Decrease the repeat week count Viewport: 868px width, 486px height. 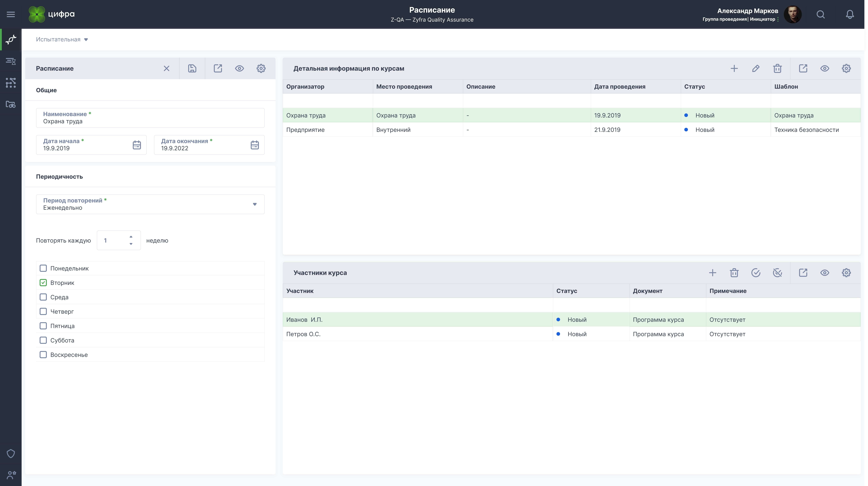click(x=131, y=244)
